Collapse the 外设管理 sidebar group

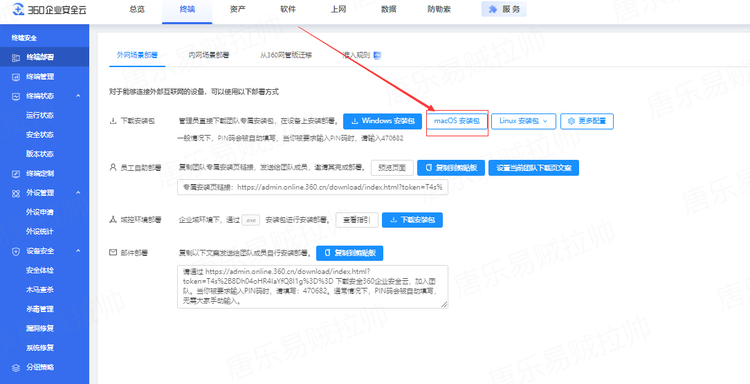click(78, 193)
